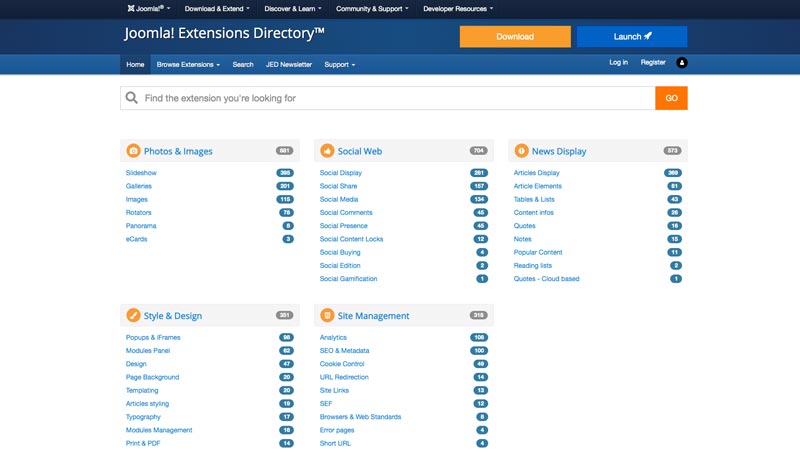Open the Social Web category heading
The height and width of the screenshot is (453, 800).
(360, 152)
